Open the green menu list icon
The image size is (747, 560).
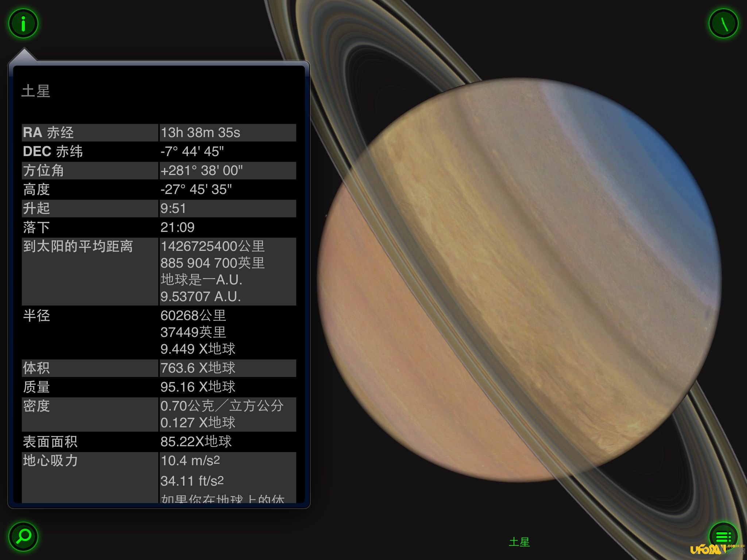click(723, 536)
